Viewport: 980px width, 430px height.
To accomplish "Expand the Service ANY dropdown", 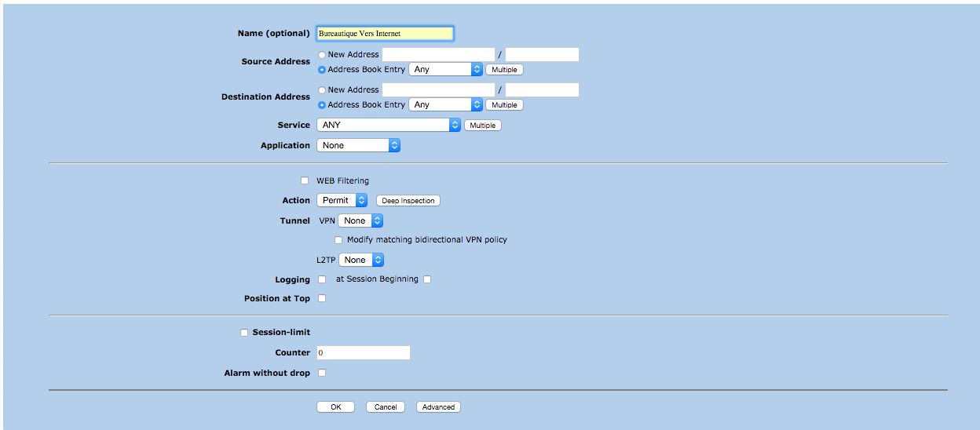I will coord(388,125).
